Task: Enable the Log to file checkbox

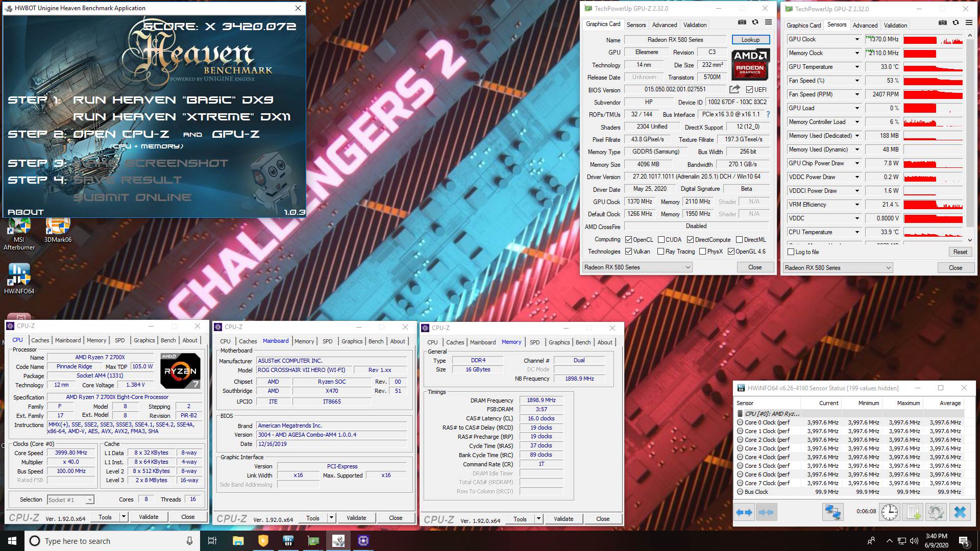Action: click(791, 252)
